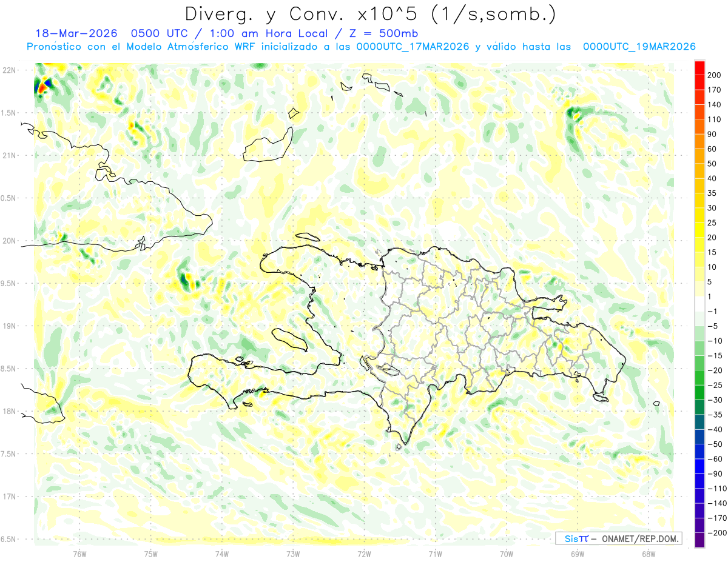The height and width of the screenshot is (562, 728).
Task: Click the '-90' color scale value
Action: pos(714,473)
